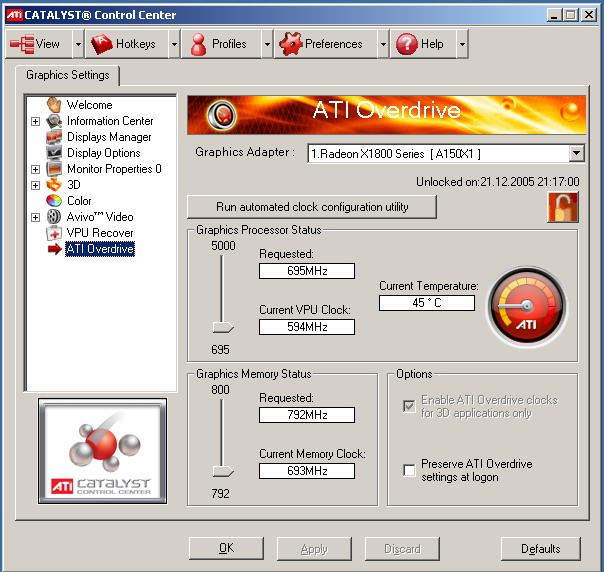This screenshot has width=604, height=572.
Task: Click the Current Memory Clock 693MHz field
Action: (307, 471)
